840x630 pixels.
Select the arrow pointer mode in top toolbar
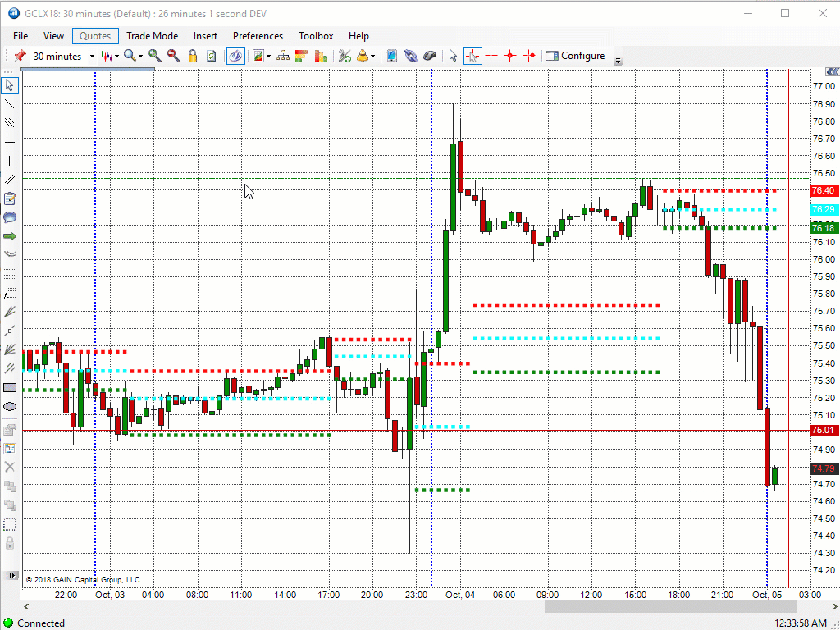point(453,56)
